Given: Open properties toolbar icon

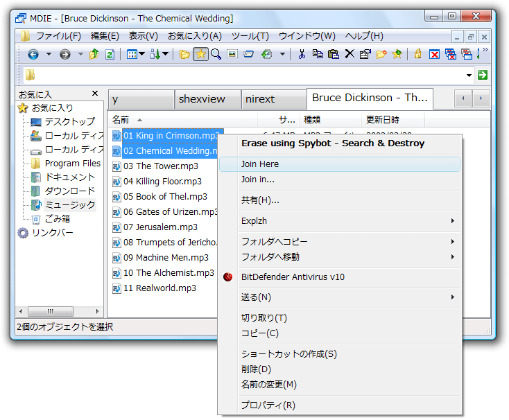Looking at the screenshot, I should click(x=365, y=54).
